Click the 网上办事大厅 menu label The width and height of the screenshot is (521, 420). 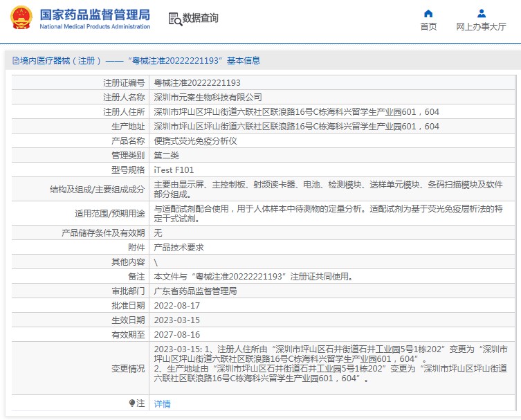[481, 26]
